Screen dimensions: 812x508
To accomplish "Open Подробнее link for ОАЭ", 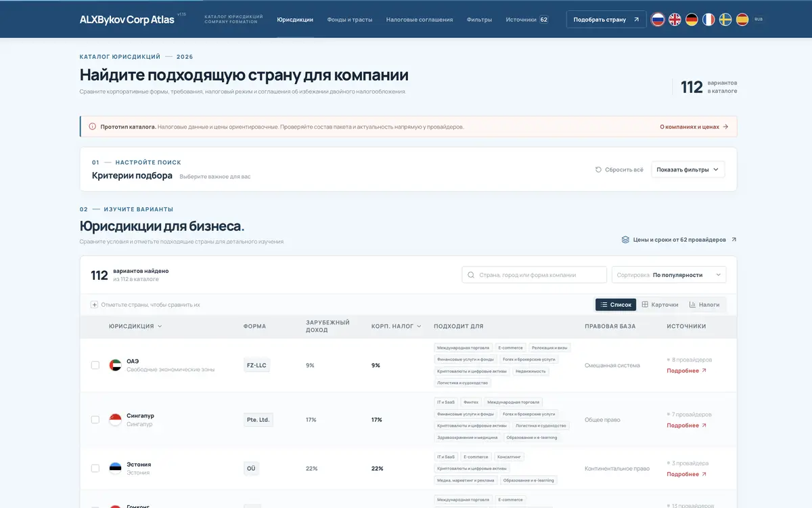I will [687, 371].
